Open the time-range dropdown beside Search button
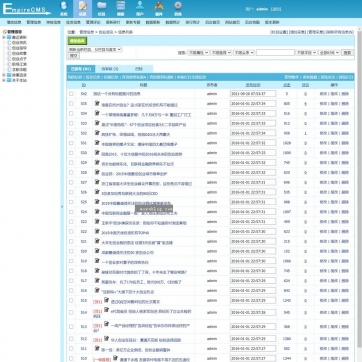 [329, 53]
